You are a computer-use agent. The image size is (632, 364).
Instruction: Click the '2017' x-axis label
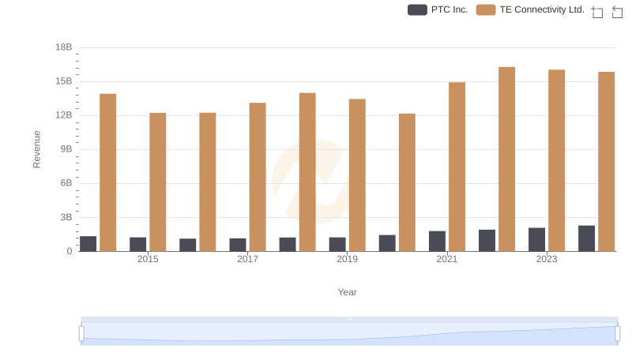coord(247,259)
